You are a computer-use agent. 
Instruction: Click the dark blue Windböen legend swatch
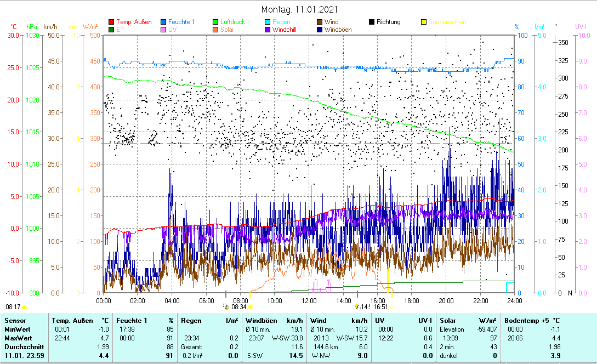click(x=320, y=30)
